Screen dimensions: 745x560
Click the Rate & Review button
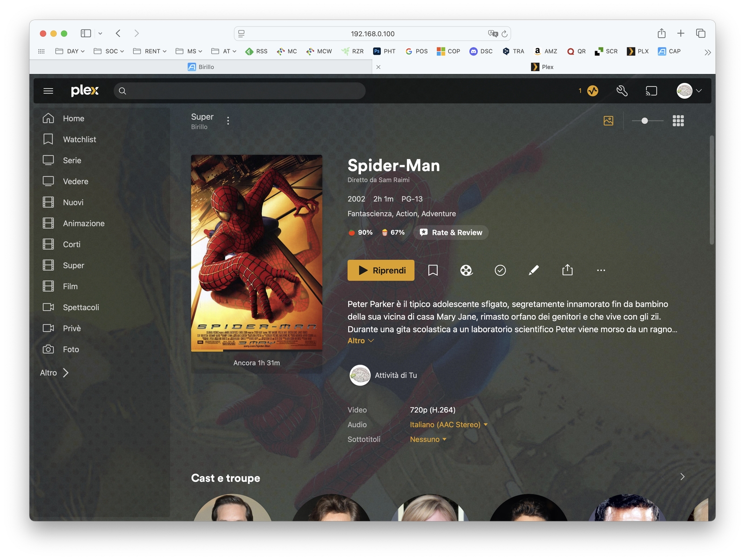tap(451, 232)
